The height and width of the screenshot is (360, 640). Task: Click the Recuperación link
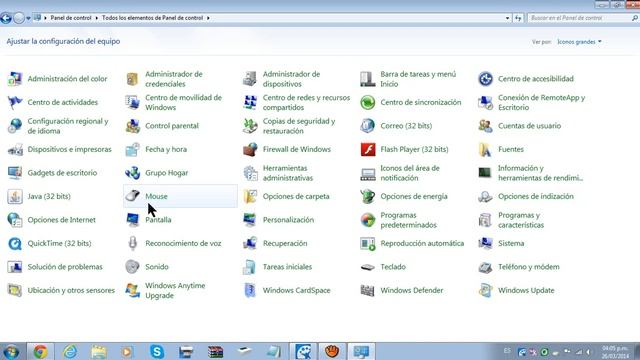coord(285,243)
